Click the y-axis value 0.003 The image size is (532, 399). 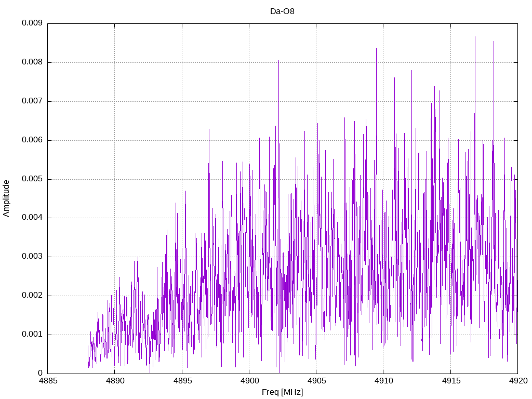click(32, 257)
